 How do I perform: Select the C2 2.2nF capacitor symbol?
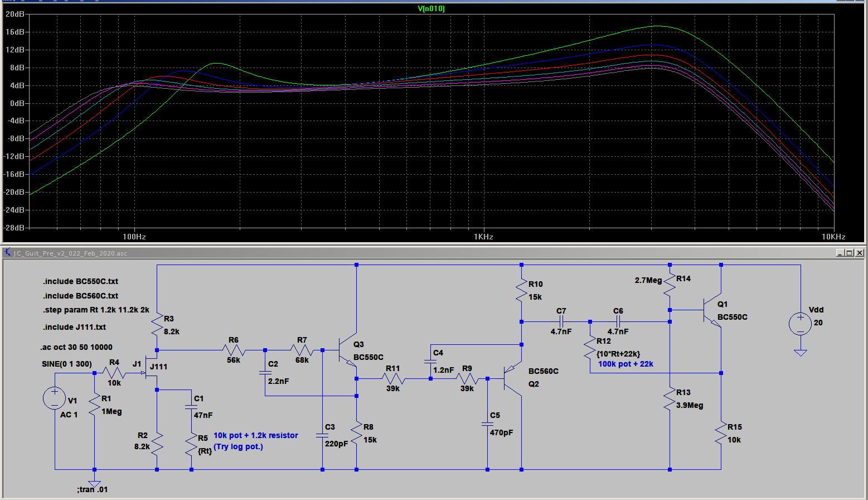pyautogui.click(x=265, y=372)
